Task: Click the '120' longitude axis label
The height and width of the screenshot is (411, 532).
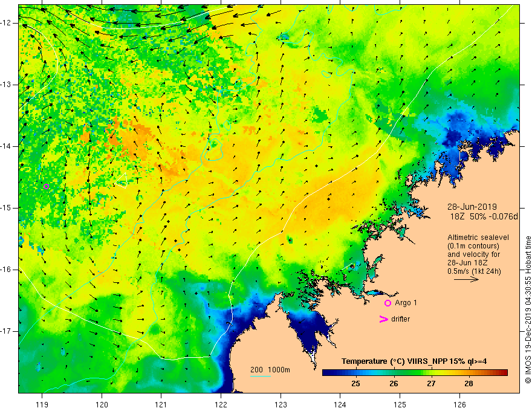Action: point(102,404)
